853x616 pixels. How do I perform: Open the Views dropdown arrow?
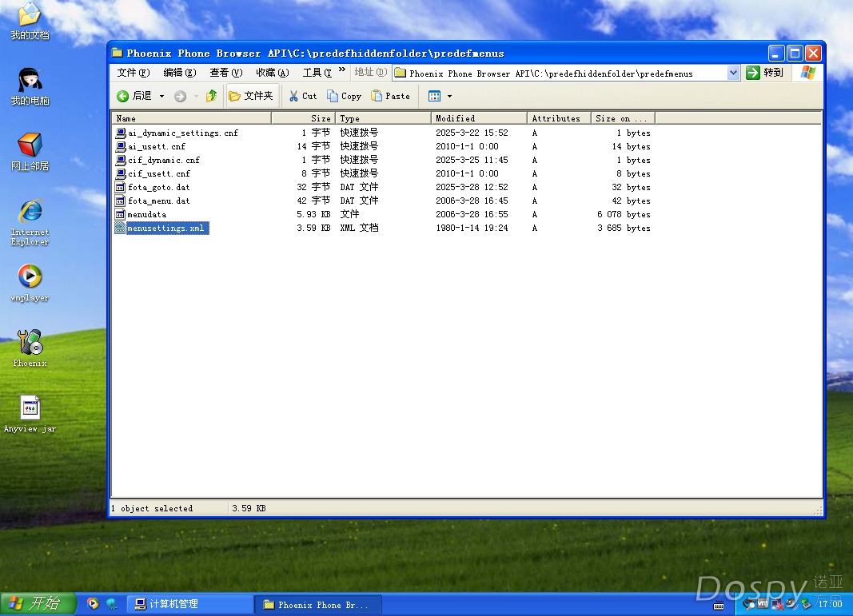coord(449,96)
